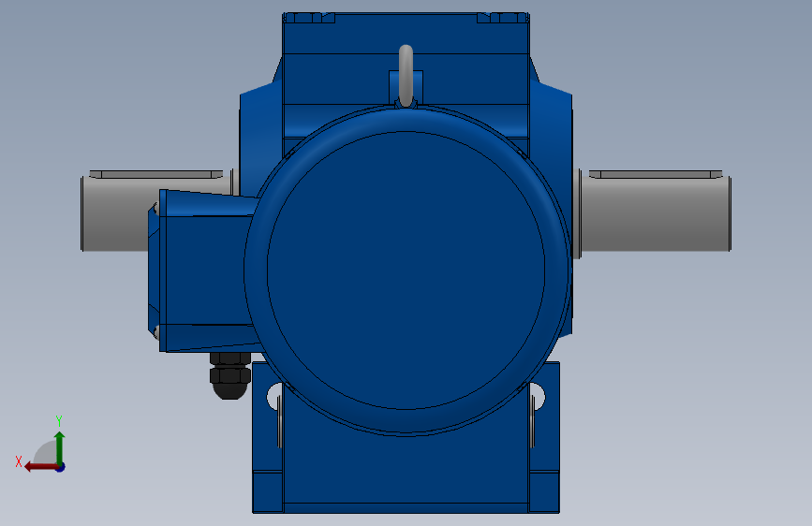Click the red "X" axis label
This screenshot has height=526, width=812.
pos(19,461)
